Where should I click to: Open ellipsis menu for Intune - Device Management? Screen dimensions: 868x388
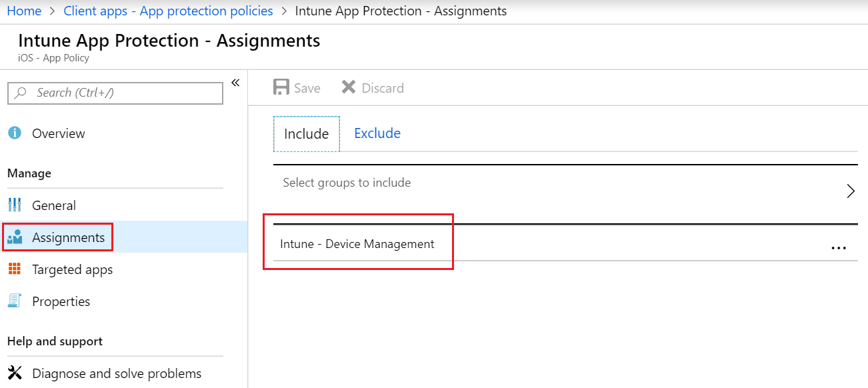tap(839, 247)
